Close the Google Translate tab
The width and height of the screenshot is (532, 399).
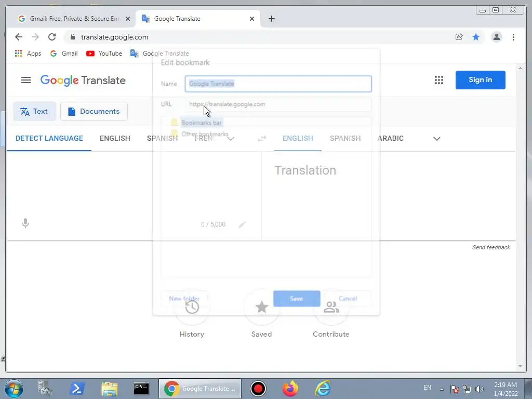pyautogui.click(x=252, y=19)
